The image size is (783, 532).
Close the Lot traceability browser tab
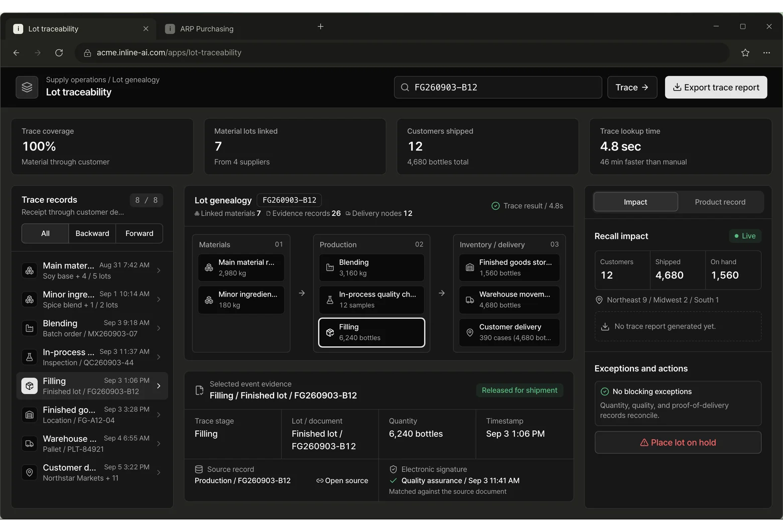pyautogui.click(x=146, y=29)
